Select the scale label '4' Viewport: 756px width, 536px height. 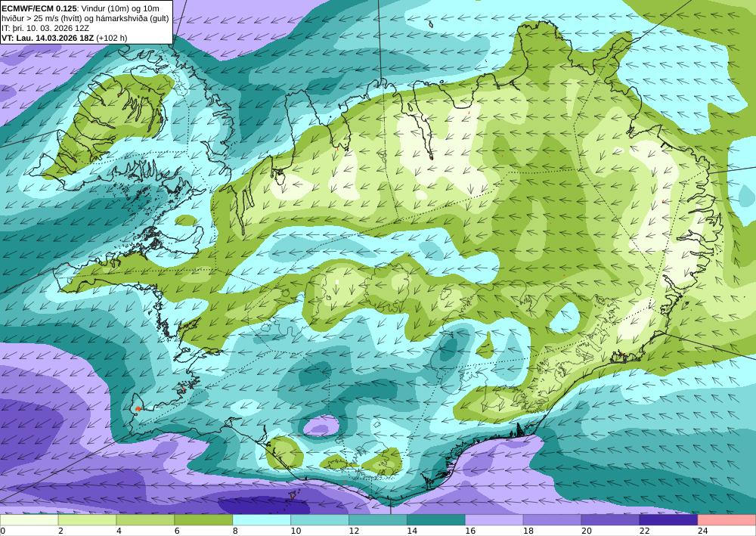(119, 531)
